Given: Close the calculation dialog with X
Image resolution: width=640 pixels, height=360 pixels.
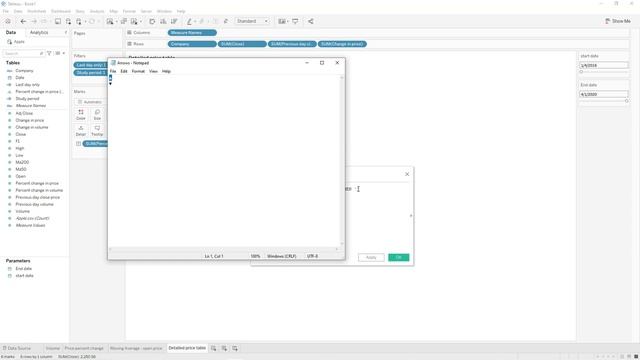Looking at the screenshot, I should (407, 174).
